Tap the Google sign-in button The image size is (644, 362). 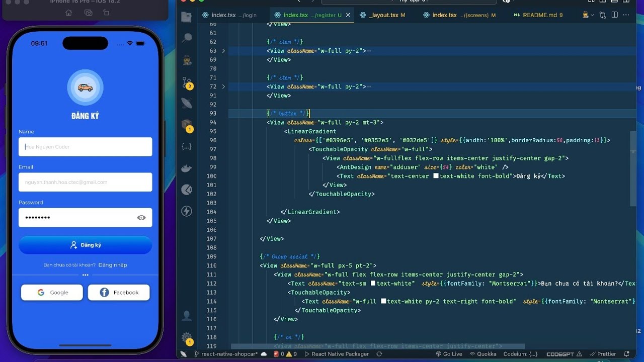(x=52, y=293)
